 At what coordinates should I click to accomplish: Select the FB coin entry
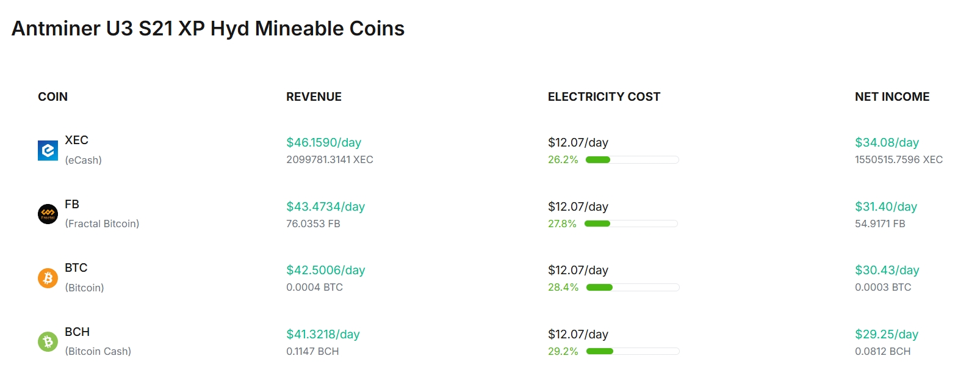pos(73,204)
